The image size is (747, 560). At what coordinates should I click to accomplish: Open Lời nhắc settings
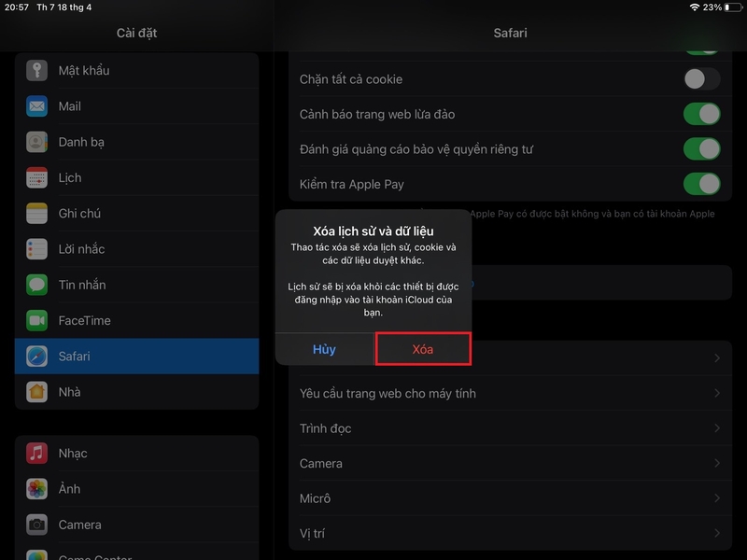point(136,249)
